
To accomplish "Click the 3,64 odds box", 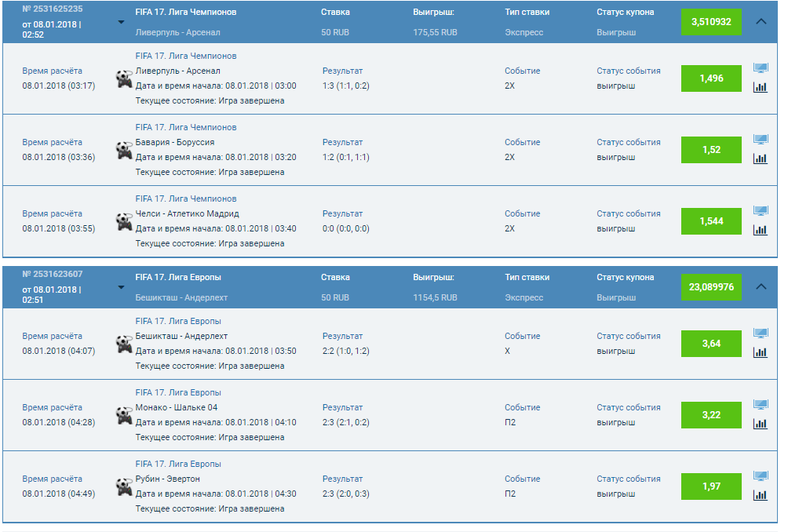I will 711,344.
